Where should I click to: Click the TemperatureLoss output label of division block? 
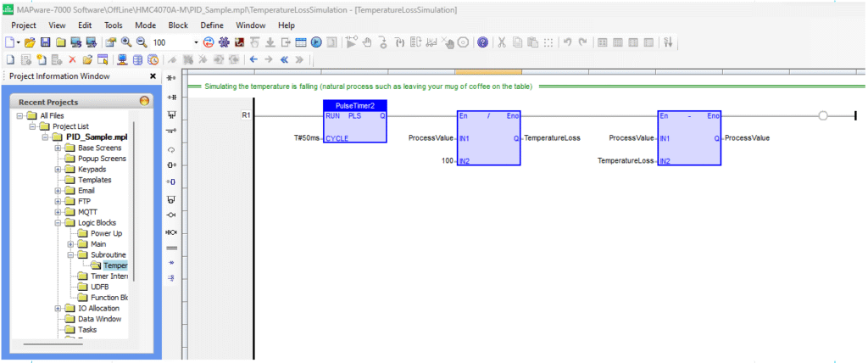click(x=552, y=138)
